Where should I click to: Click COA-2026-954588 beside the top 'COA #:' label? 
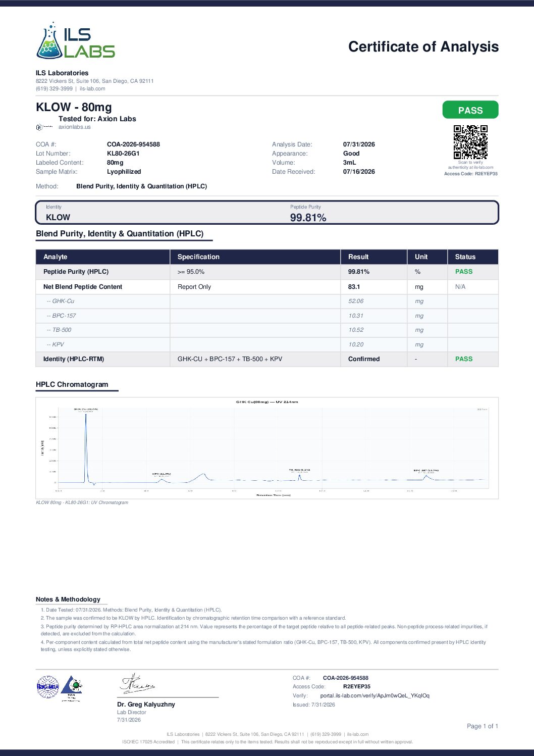point(133,144)
